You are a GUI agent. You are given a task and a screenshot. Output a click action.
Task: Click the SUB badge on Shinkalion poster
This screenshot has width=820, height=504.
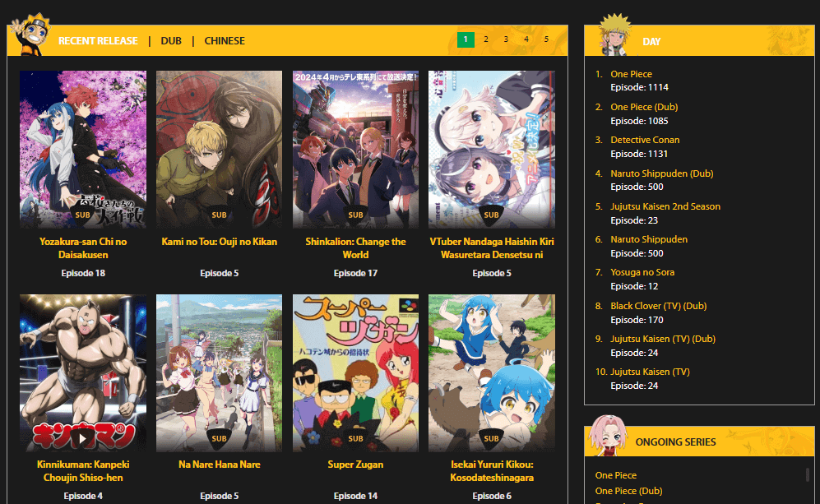(x=355, y=215)
